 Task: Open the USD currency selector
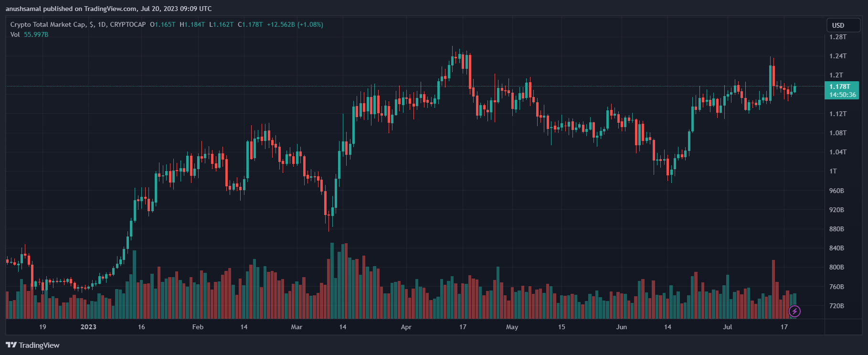click(838, 25)
